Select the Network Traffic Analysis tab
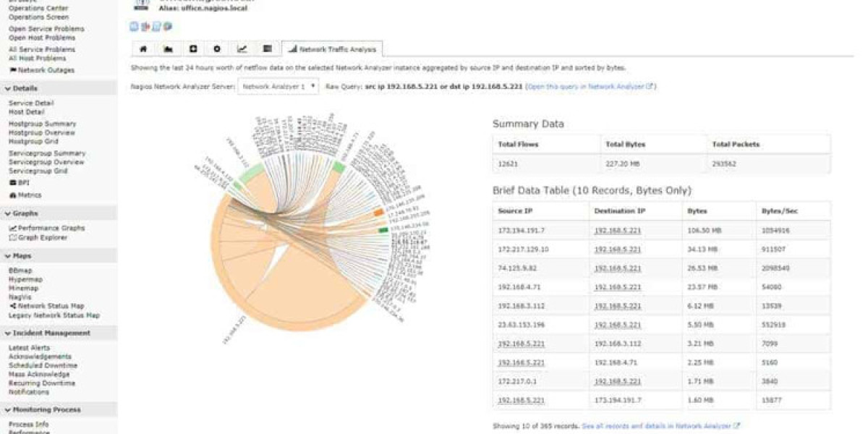Image resolution: width=868 pixels, height=434 pixels. click(332, 49)
